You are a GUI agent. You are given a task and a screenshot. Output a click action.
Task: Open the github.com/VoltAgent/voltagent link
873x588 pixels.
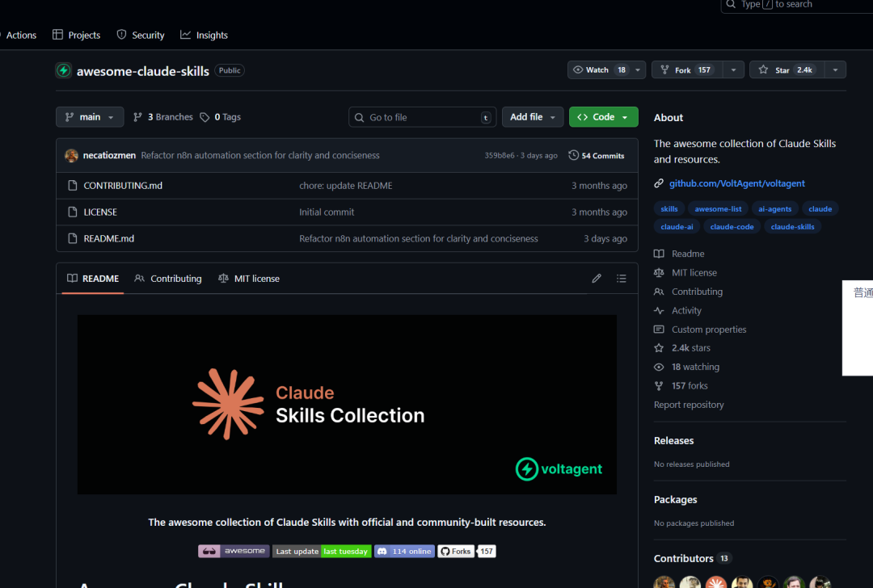[736, 183]
